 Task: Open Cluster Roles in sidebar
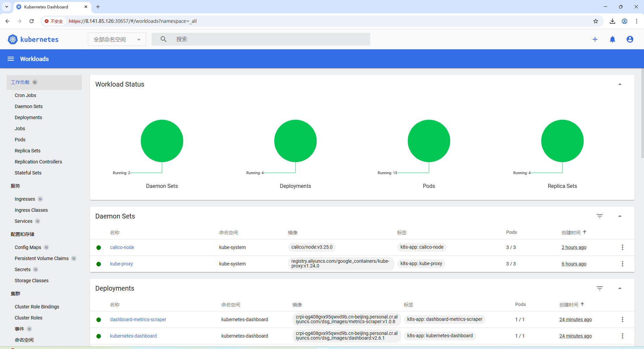[x=29, y=318]
